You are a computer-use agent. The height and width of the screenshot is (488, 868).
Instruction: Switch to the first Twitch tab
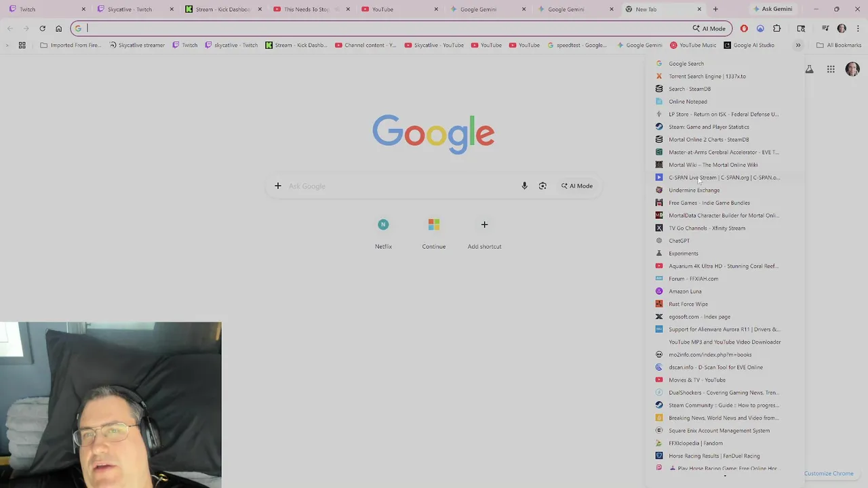[47, 9]
